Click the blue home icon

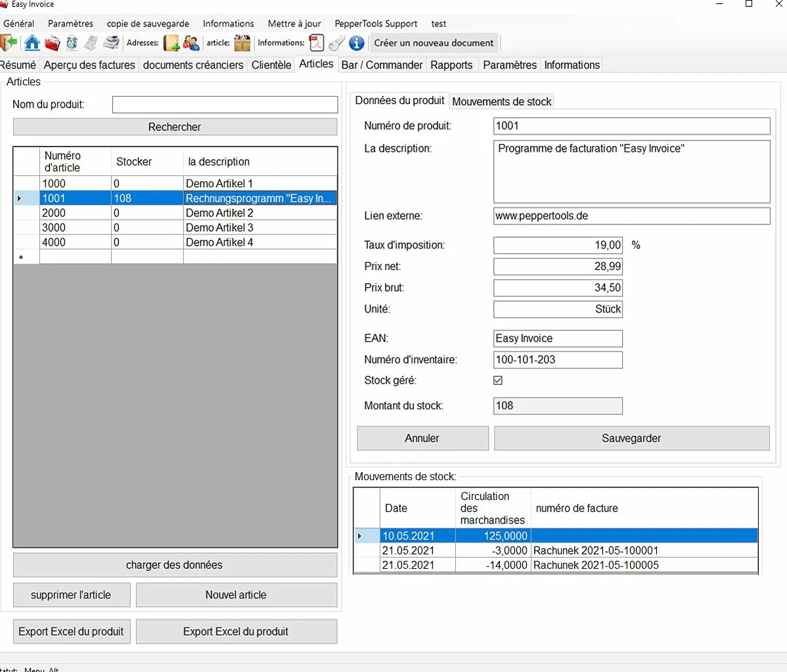click(x=32, y=43)
